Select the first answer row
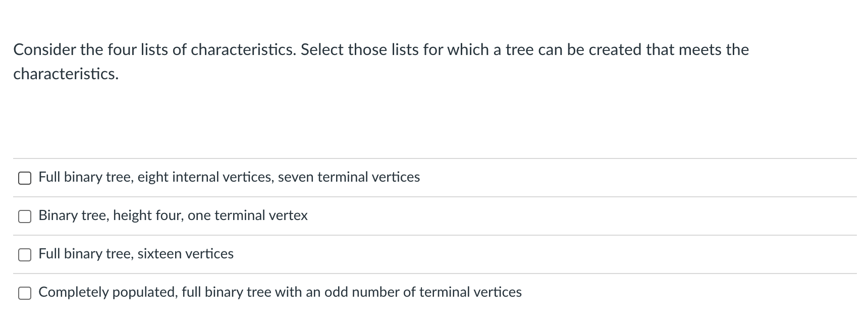 click(230, 177)
